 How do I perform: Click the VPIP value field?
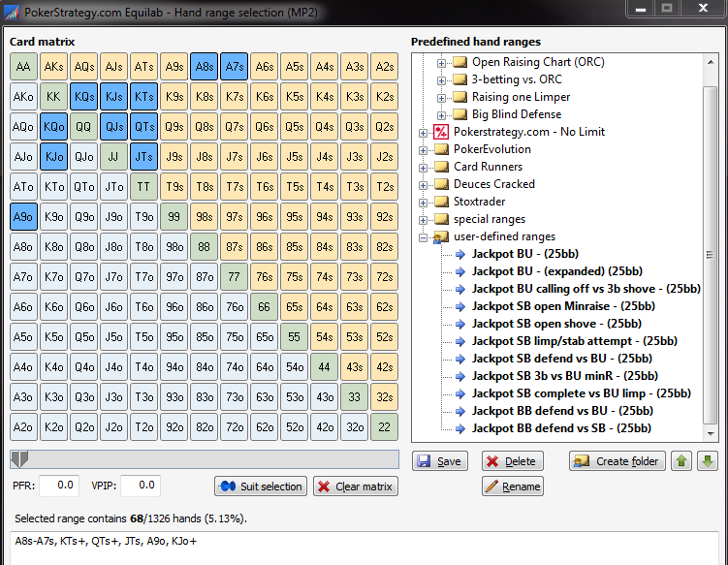click(141, 486)
